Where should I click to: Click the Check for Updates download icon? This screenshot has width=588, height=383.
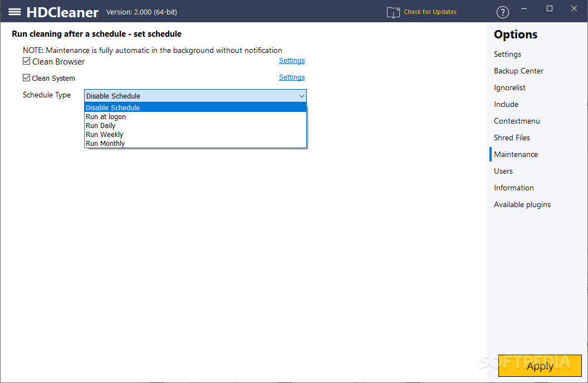point(393,12)
